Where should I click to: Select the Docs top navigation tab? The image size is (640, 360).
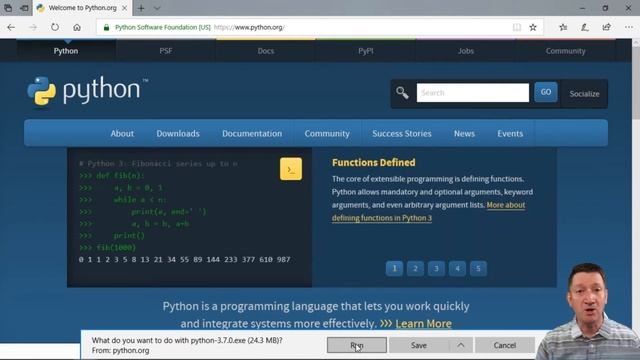(x=266, y=51)
